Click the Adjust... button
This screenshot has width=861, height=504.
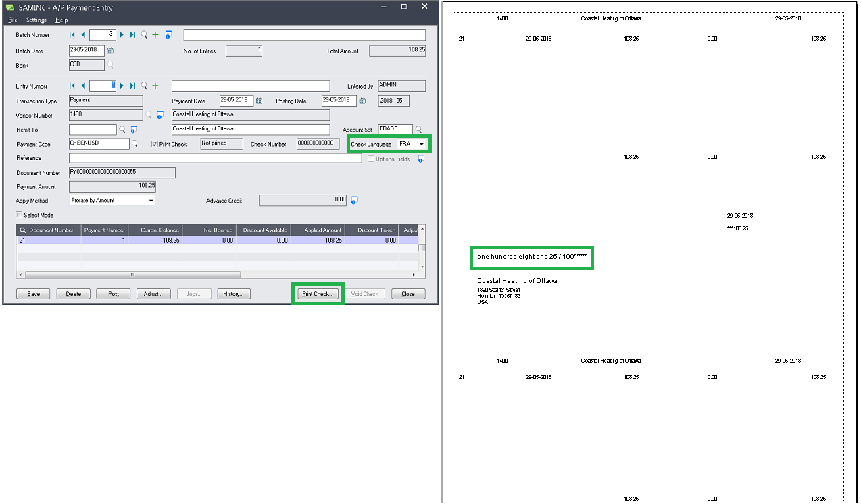[153, 294]
